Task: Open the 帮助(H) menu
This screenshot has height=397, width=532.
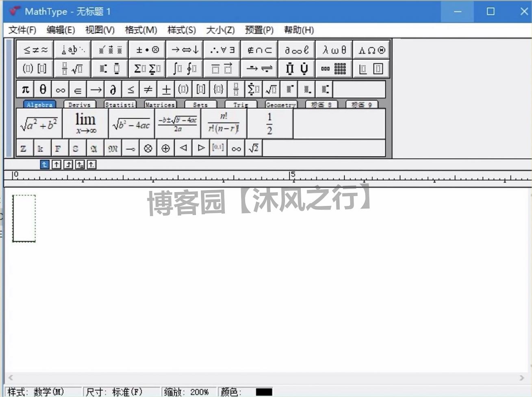Action: (x=299, y=30)
